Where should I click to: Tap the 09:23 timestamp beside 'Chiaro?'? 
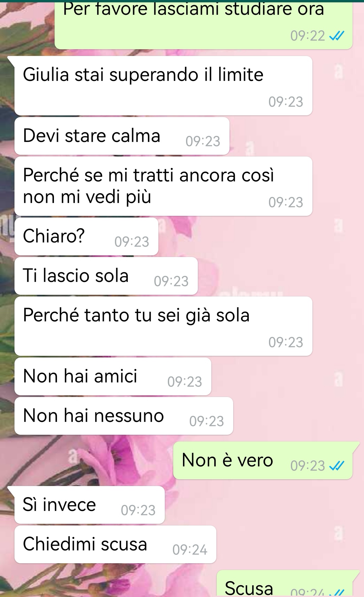click(132, 242)
